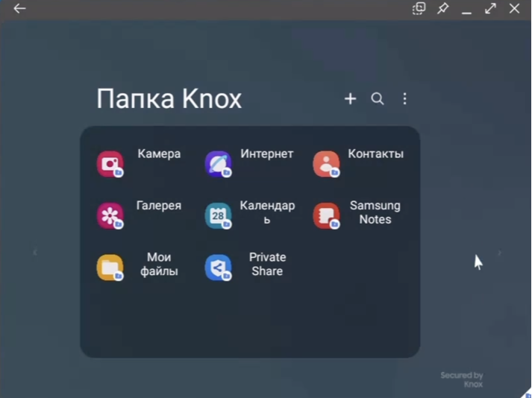The image size is (532, 398).
Task: Close the Knox folder window
Action: pos(514,8)
